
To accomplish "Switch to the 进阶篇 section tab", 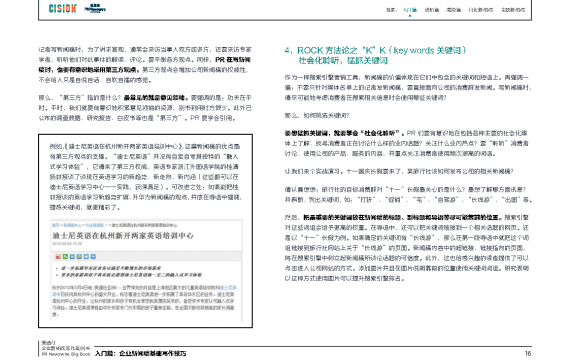I will pyautogui.click(x=431, y=10).
